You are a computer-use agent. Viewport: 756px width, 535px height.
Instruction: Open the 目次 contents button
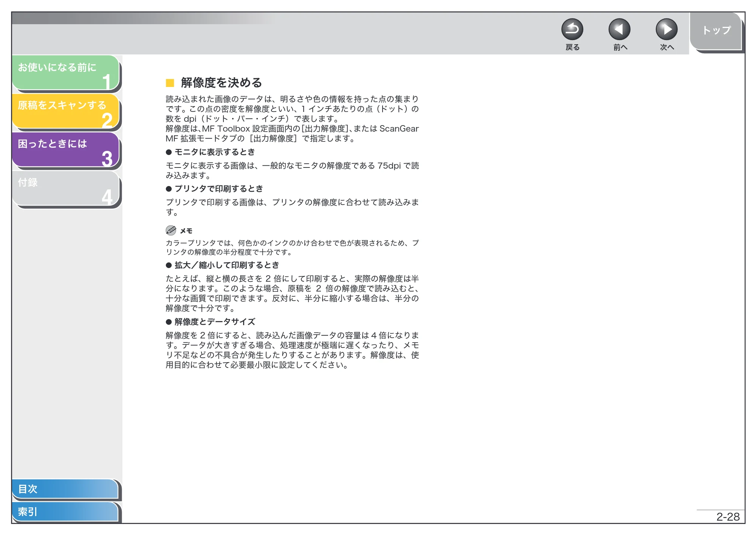click(65, 489)
